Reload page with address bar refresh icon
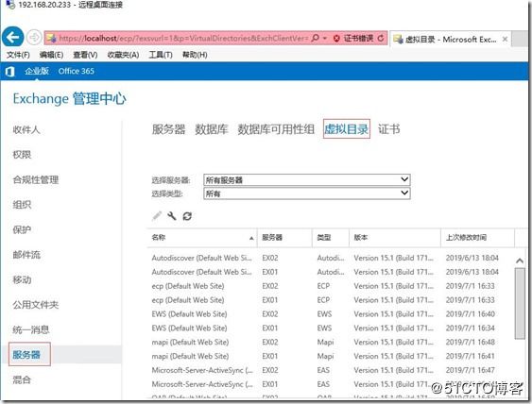The height and width of the screenshot is (404, 532). pyautogui.click(x=381, y=39)
